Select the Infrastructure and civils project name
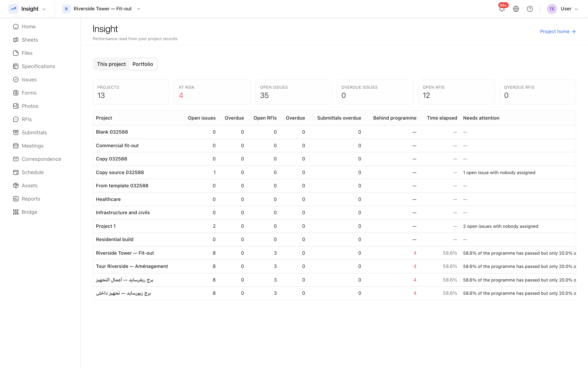The width and height of the screenshot is (588, 368). point(123,213)
